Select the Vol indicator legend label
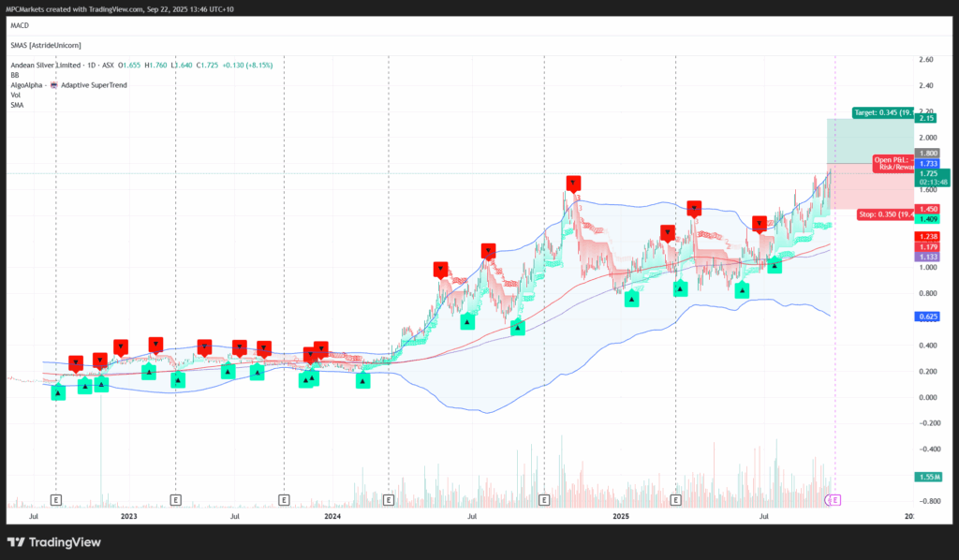Viewport: 959px width, 560px height. (x=15, y=95)
